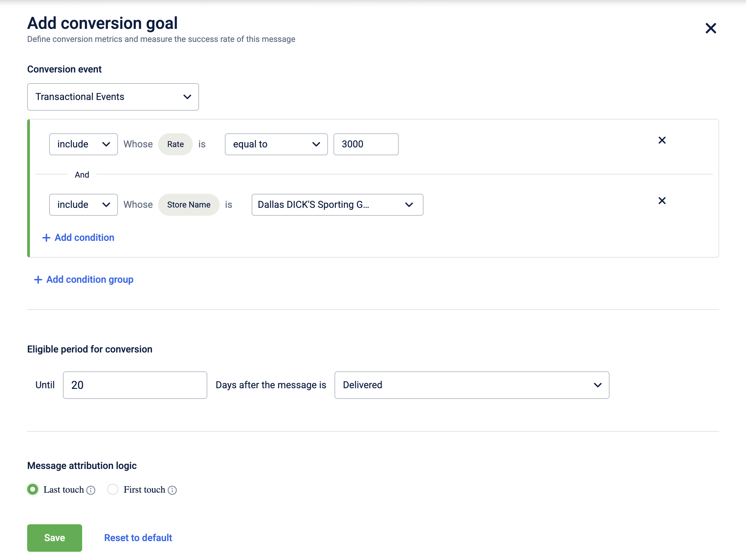The width and height of the screenshot is (746, 560).
Task: Click the 3000 rate value field
Action: click(365, 144)
